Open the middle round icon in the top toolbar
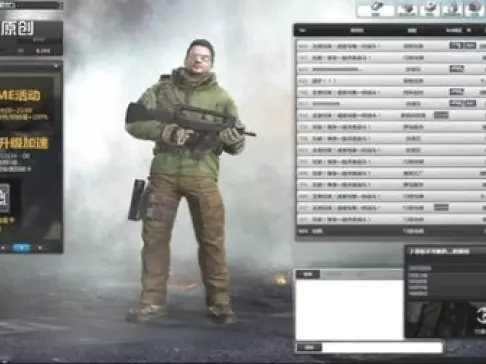Viewport: 486px width, 364px height. coord(429,8)
